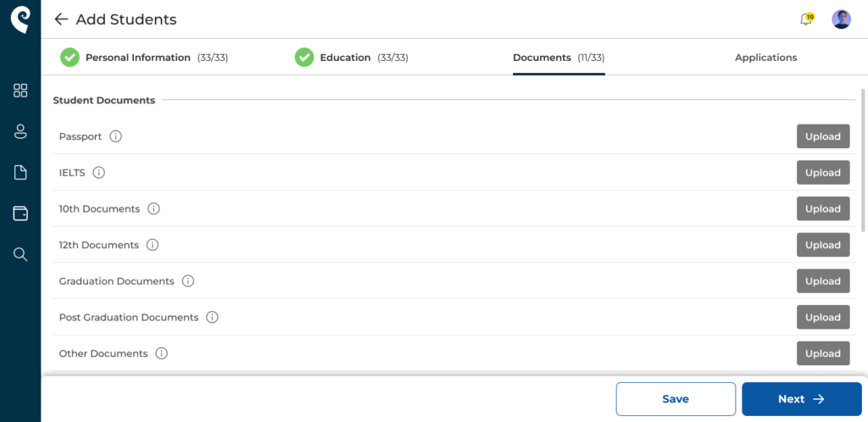Show info icon for Post Graduation Documents
868x422 pixels.
pos(212,318)
